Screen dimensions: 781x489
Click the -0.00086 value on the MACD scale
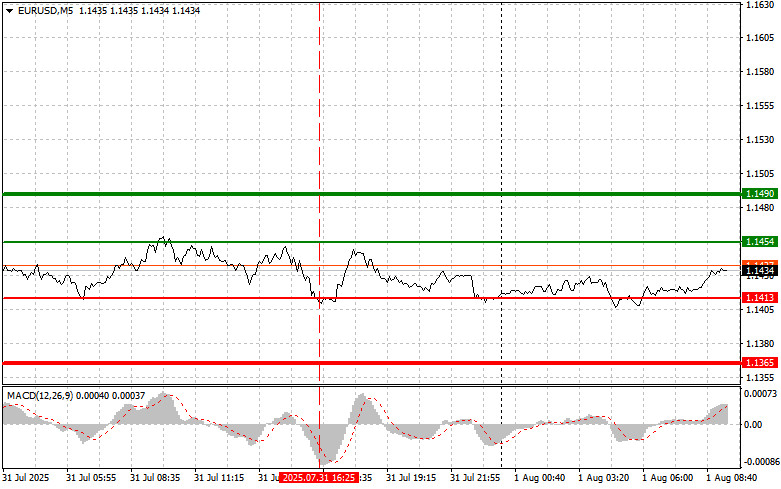pyautogui.click(x=758, y=463)
